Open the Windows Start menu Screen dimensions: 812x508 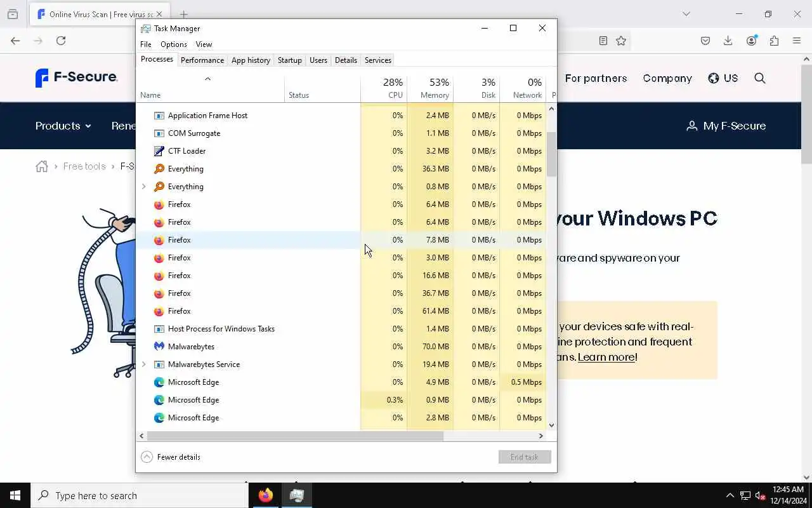[x=15, y=495]
